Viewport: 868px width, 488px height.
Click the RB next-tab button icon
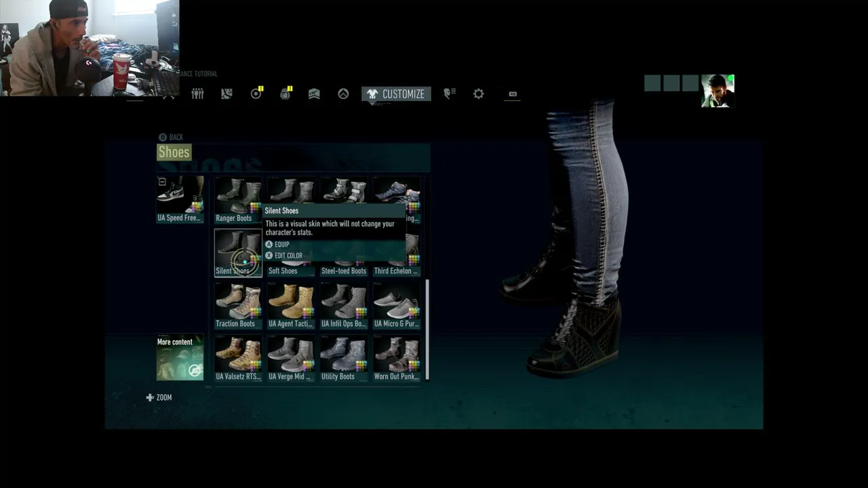pos(513,94)
